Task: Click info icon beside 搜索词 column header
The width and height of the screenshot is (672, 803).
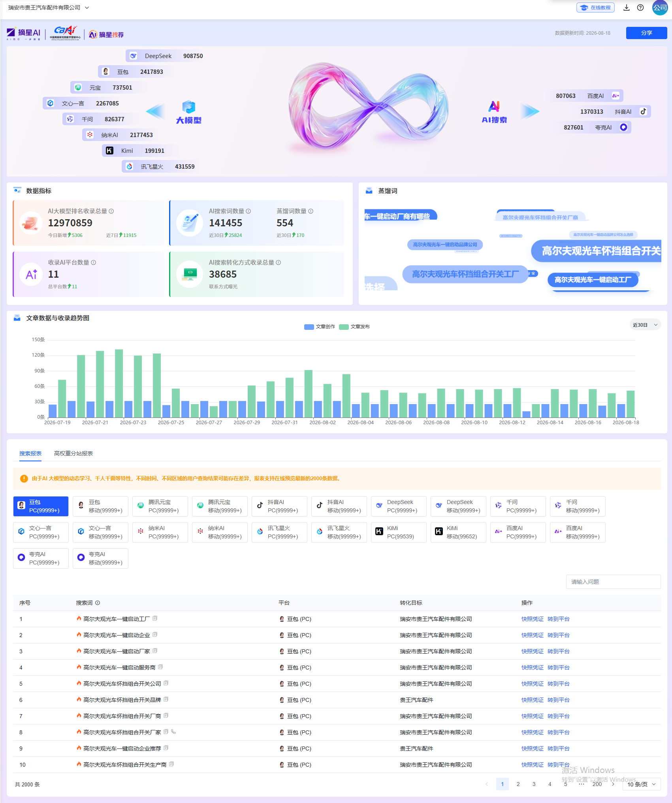Action: pos(98,603)
